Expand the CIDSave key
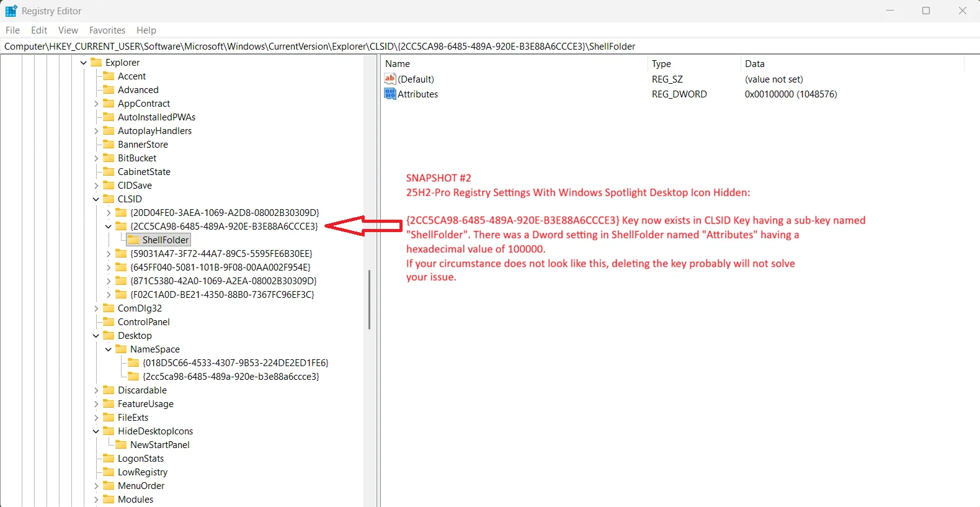Screen dimensions: 980x507 click(x=96, y=186)
